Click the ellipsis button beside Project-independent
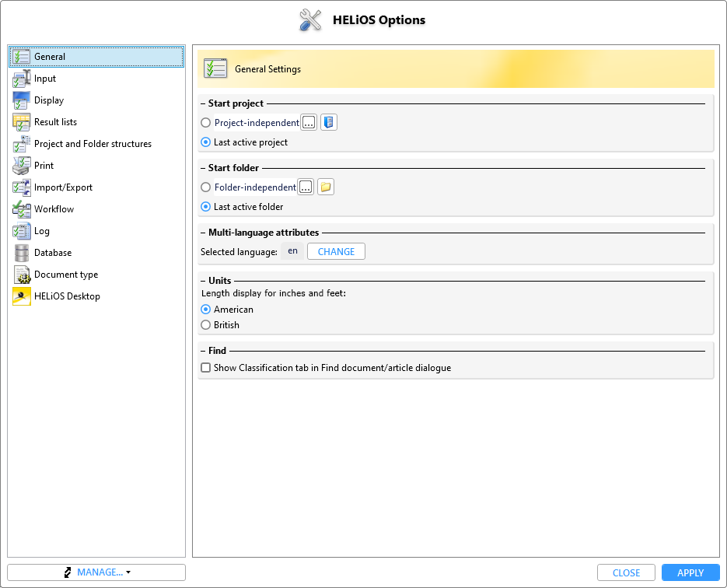The height and width of the screenshot is (588, 727). click(x=309, y=122)
